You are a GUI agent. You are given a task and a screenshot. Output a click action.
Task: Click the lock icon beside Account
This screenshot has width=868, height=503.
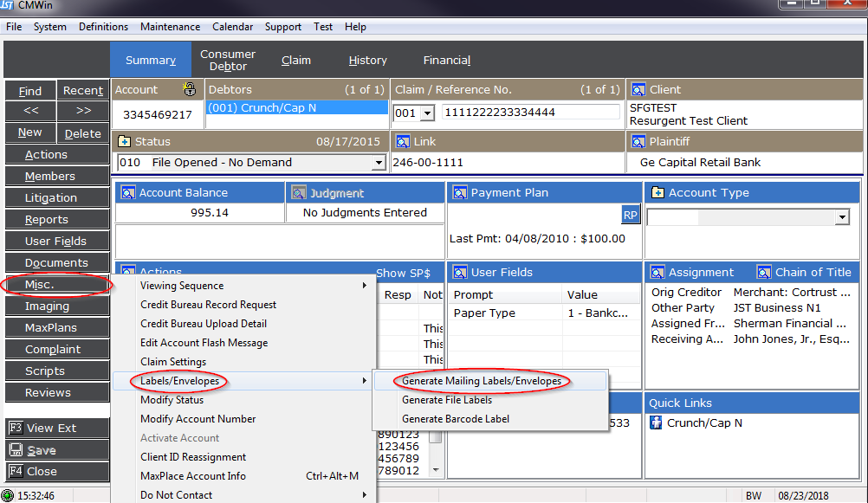click(x=189, y=89)
